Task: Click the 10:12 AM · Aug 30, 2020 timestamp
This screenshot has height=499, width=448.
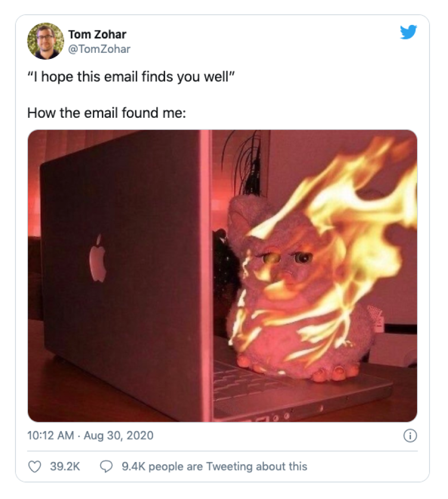Action: pos(90,435)
